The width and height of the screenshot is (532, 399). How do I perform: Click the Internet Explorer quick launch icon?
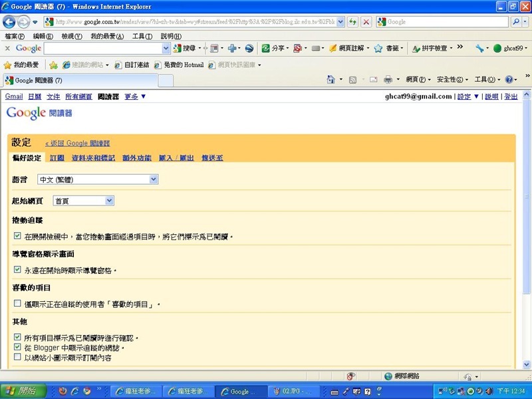click(74, 391)
